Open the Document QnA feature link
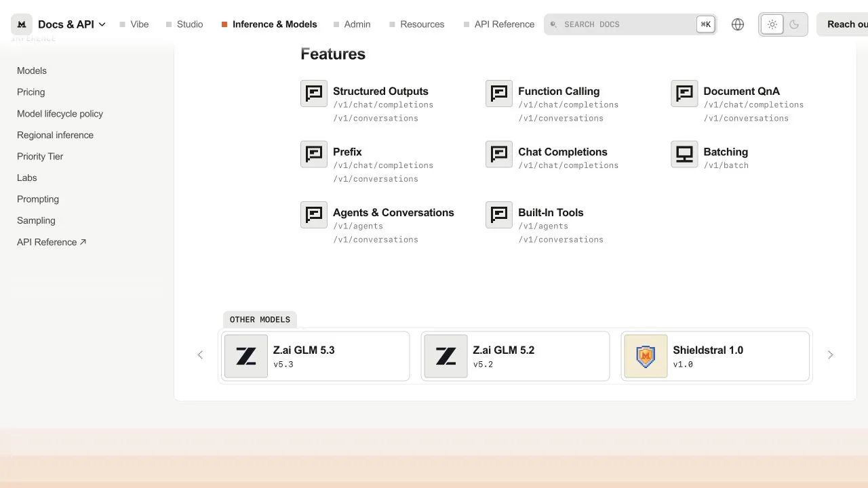Viewport: 868px width, 488px height. point(742,91)
